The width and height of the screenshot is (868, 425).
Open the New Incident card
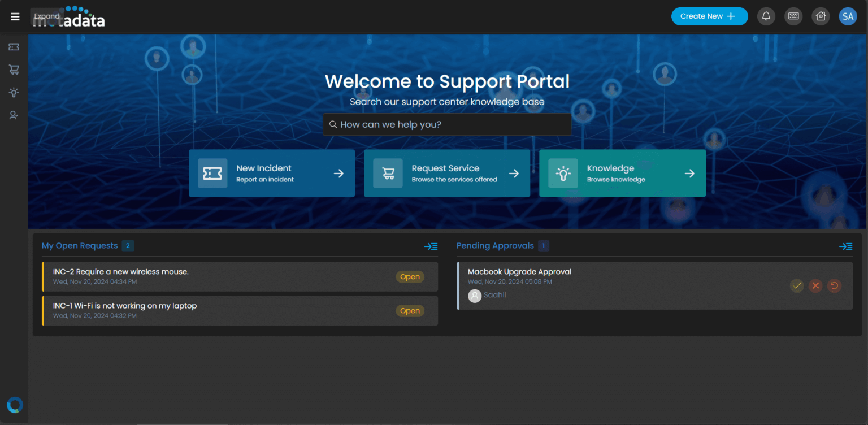(x=272, y=173)
